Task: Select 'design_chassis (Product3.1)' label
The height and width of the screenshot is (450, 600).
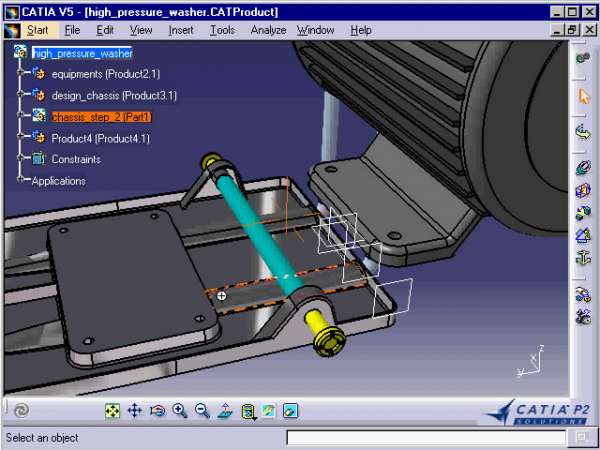Action: click(x=114, y=95)
